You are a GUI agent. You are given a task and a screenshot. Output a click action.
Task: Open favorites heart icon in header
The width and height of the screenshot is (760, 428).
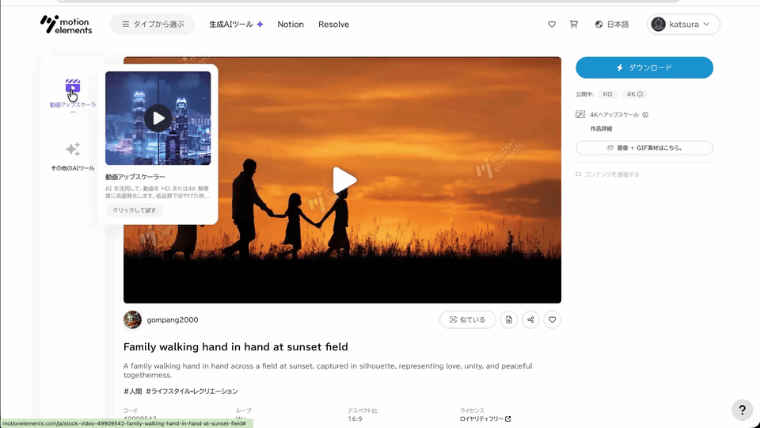[x=551, y=24]
